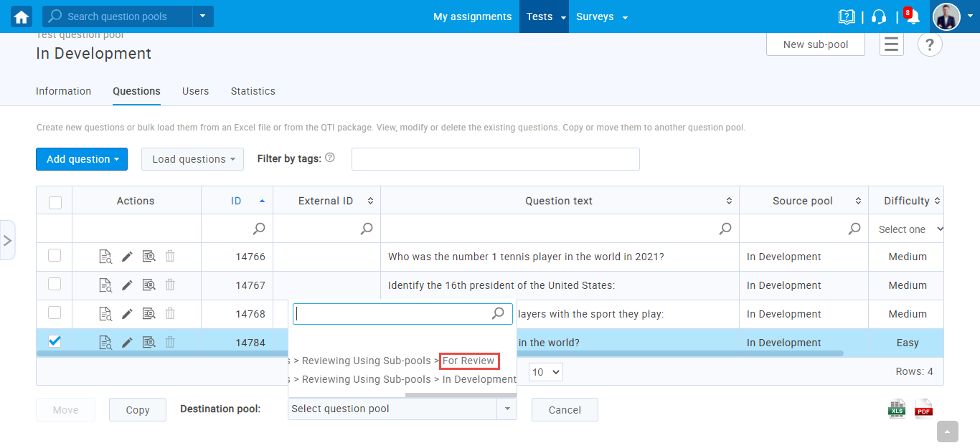
Task: Switch to the Statistics tab
Action: [x=253, y=91]
